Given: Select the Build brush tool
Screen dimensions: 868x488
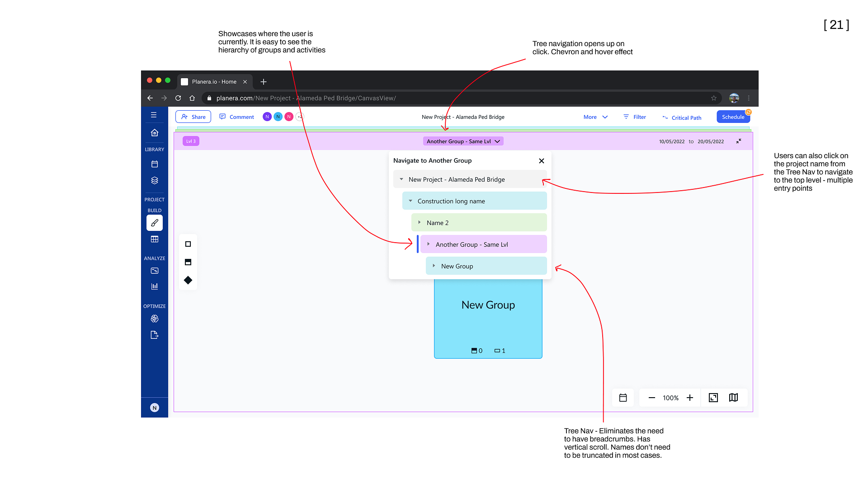Looking at the screenshot, I should [x=155, y=223].
